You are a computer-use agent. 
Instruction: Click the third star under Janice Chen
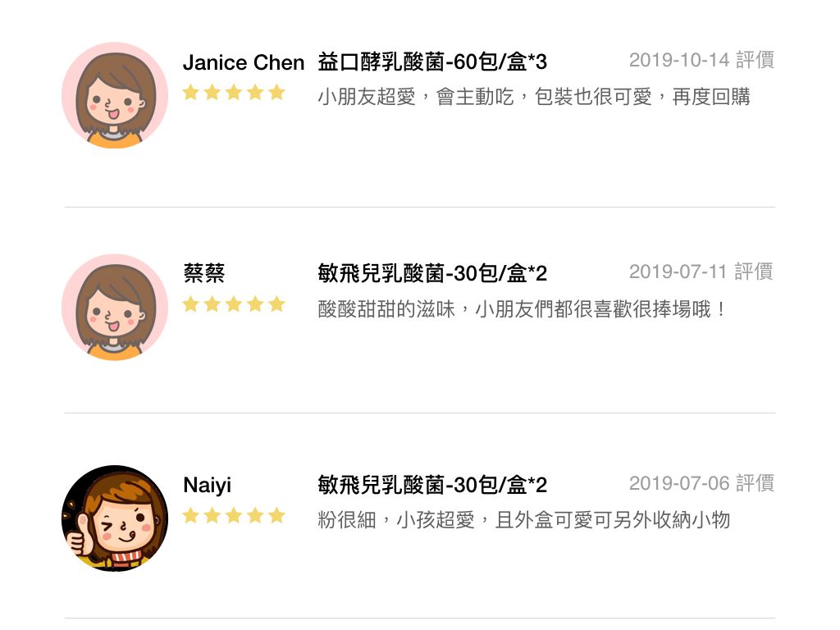(x=234, y=93)
